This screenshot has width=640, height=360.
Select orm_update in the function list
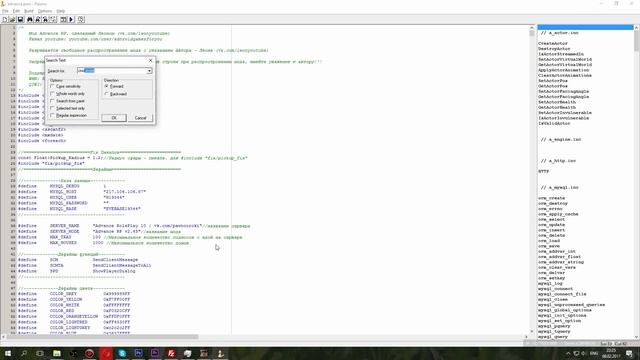551,224
